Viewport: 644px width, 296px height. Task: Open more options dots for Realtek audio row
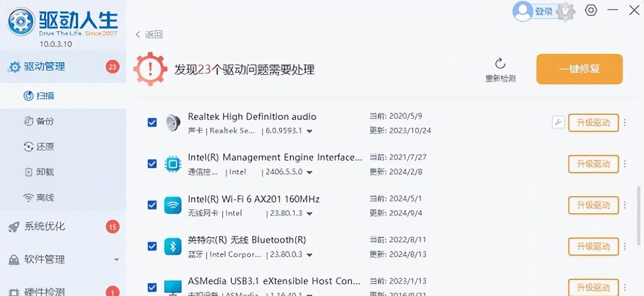click(625, 123)
